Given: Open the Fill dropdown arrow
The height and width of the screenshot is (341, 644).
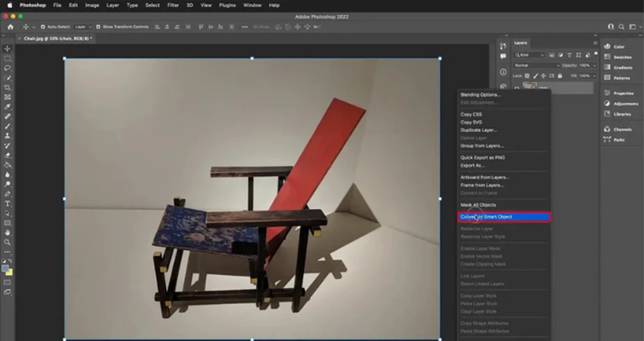Looking at the screenshot, I should [x=594, y=76].
